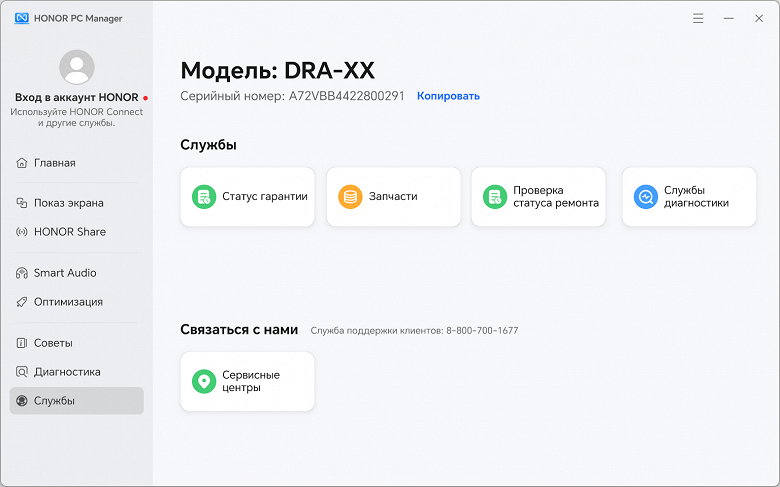
Task: Click the HONOR PC Manager logo icon
Action: (16, 18)
